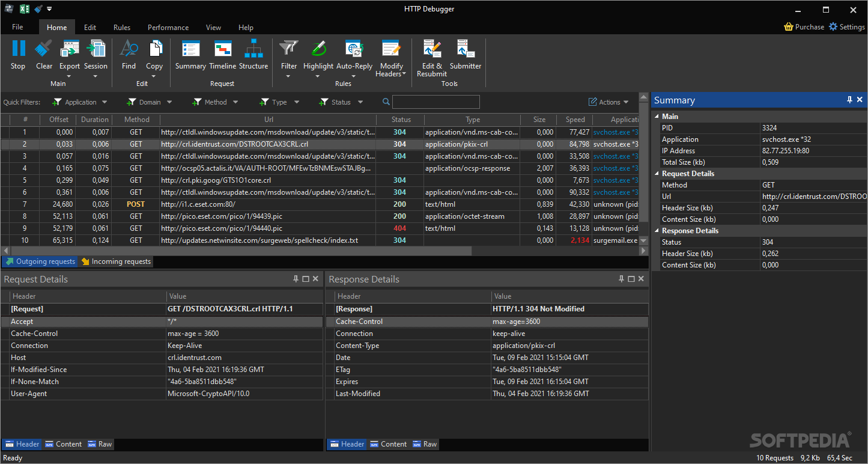Screen dimensions: 868x464
Task: Select the User-Agent request header row
Action: [x=162, y=394]
